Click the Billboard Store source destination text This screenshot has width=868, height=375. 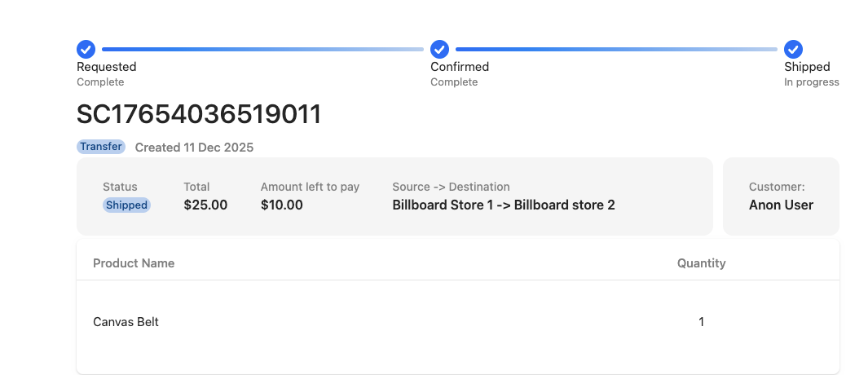tap(504, 205)
